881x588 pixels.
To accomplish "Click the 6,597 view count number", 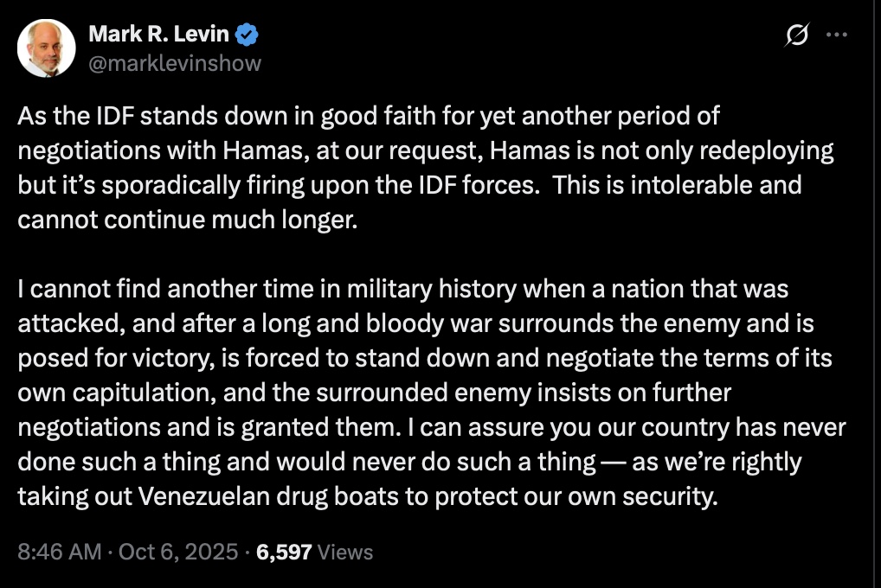I will [x=284, y=552].
